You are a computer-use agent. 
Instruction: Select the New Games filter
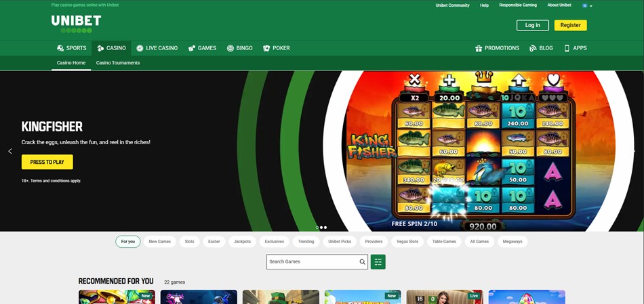coord(160,242)
